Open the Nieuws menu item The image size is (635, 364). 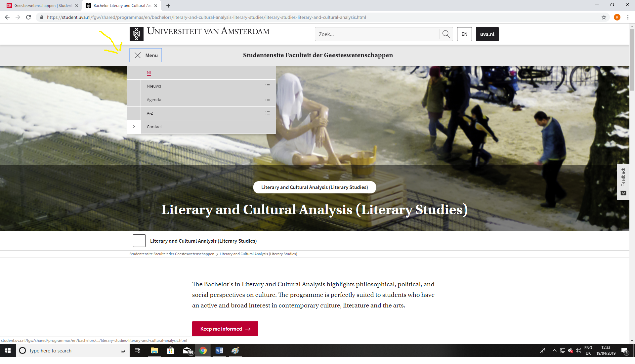click(154, 86)
